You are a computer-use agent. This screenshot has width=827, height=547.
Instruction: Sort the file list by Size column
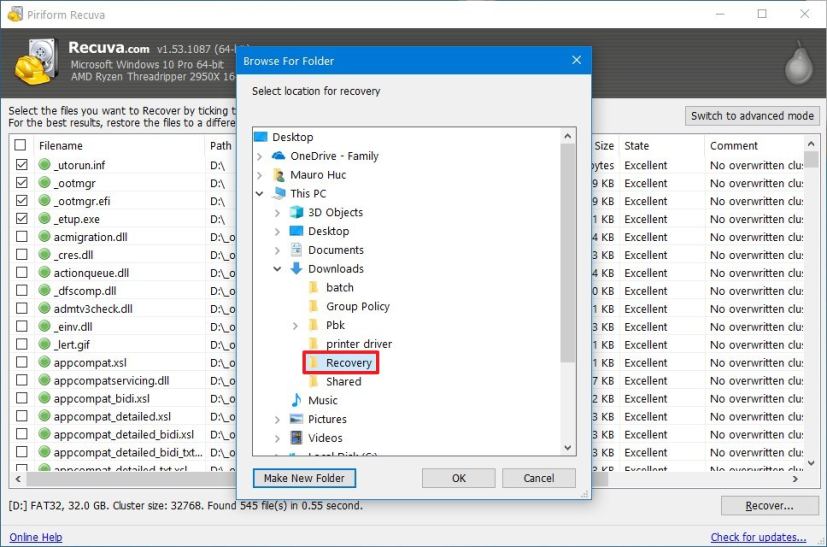point(604,146)
